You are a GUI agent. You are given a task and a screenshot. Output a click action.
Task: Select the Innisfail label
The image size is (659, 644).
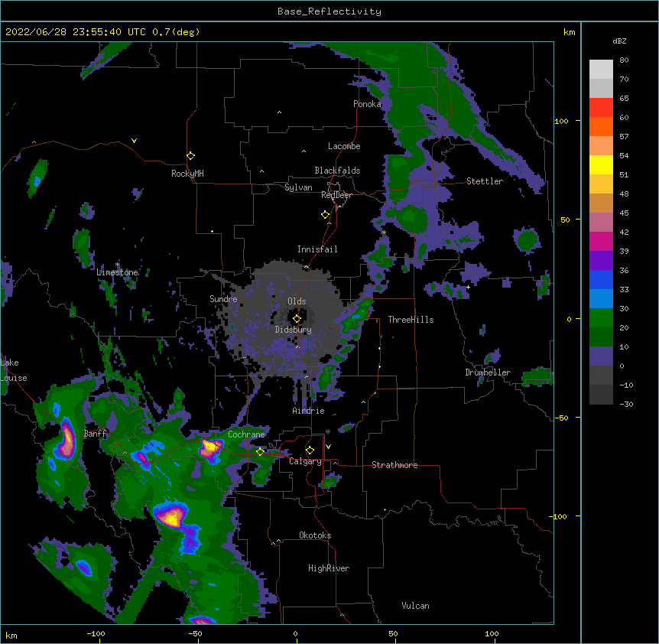317,249
